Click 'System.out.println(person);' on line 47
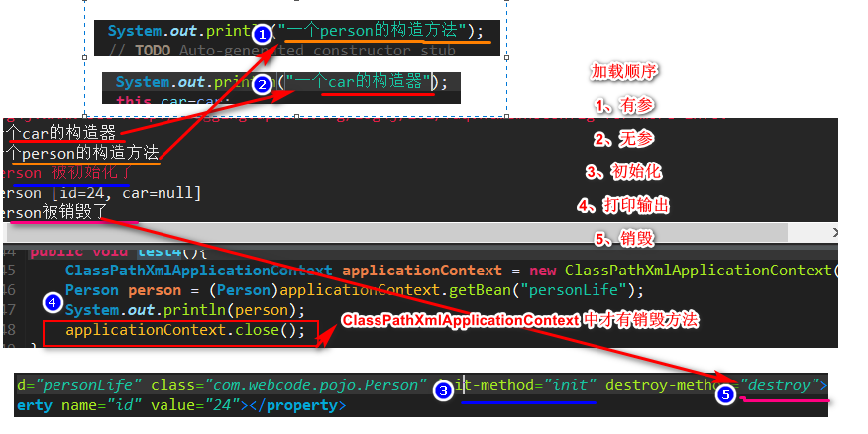Image resolution: width=868 pixels, height=434 pixels. pyautogui.click(x=185, y=310)
